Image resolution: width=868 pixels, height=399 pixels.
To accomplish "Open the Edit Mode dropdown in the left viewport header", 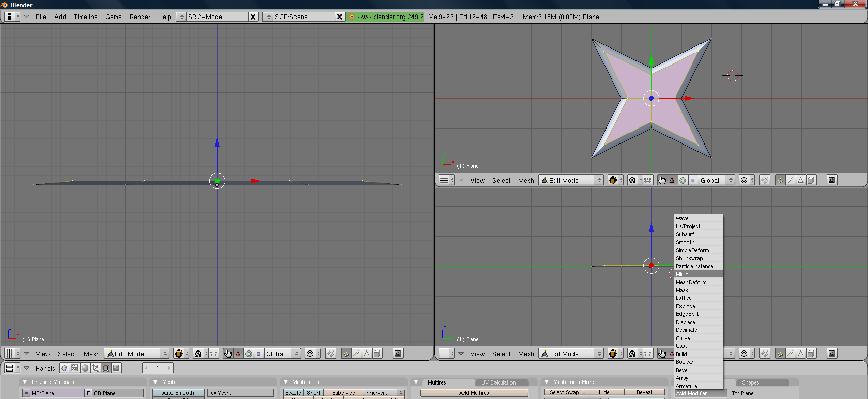I will [x=137, y=354].
